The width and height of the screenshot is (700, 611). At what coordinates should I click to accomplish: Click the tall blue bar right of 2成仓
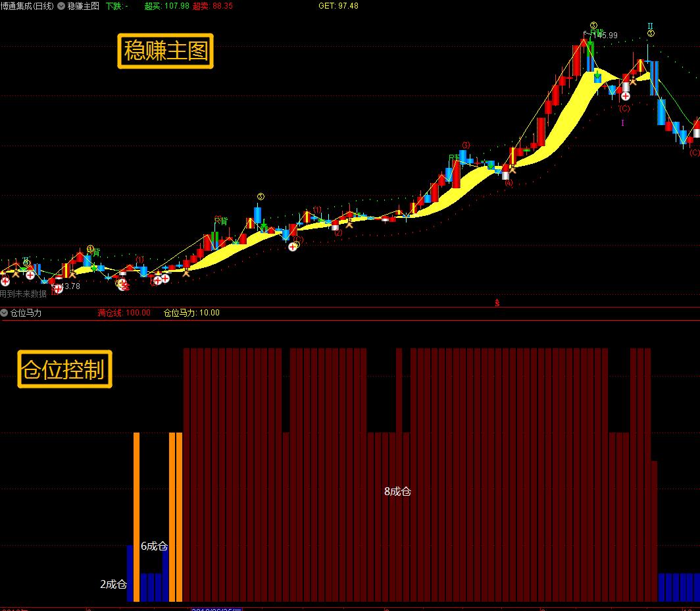coord(130,573)
